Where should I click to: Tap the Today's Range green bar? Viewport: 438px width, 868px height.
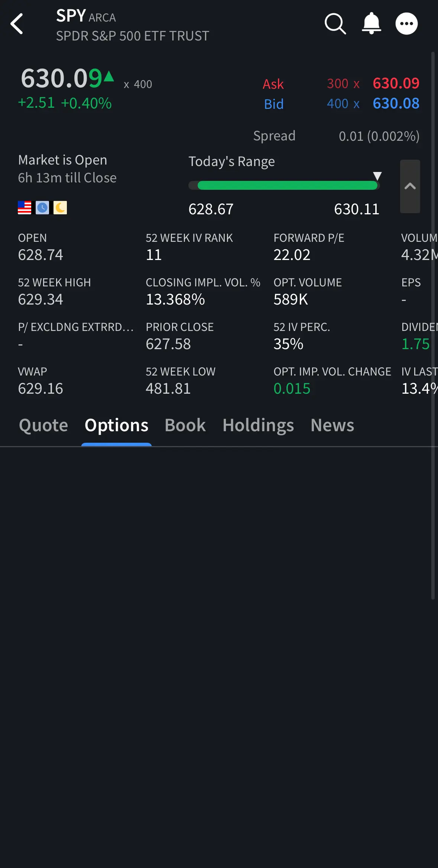pos(288,185)
